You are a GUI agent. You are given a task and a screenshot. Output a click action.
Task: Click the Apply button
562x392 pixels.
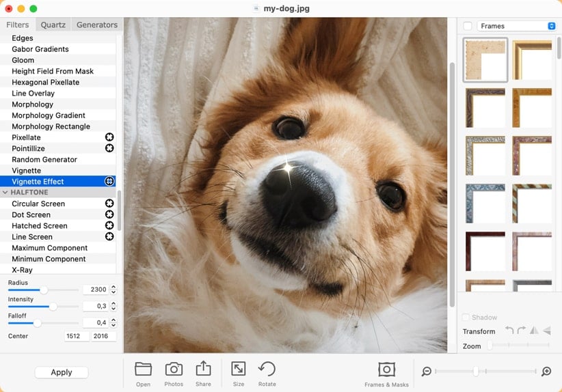coord(62,372)
